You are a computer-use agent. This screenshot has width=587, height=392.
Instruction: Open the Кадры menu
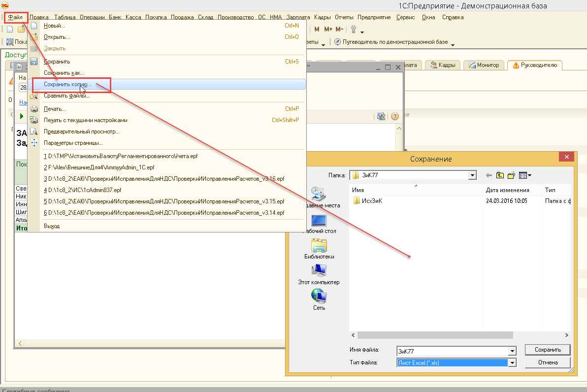(323, 17)
